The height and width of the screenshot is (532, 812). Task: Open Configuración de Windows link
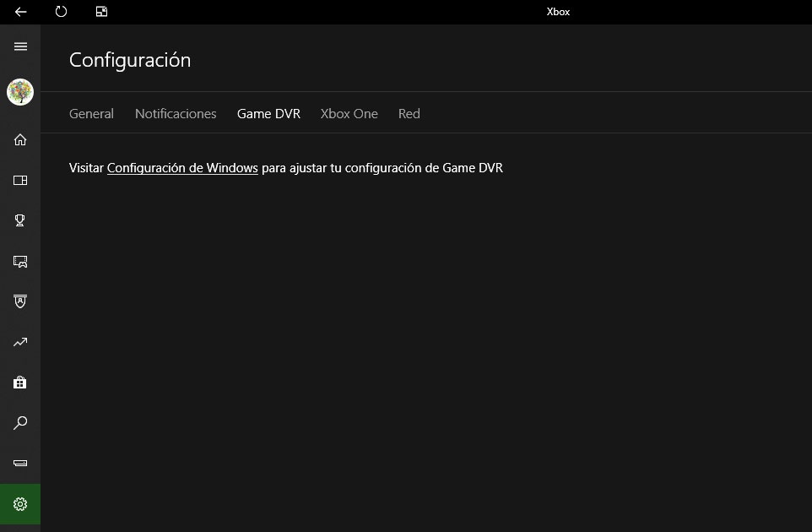182,168
